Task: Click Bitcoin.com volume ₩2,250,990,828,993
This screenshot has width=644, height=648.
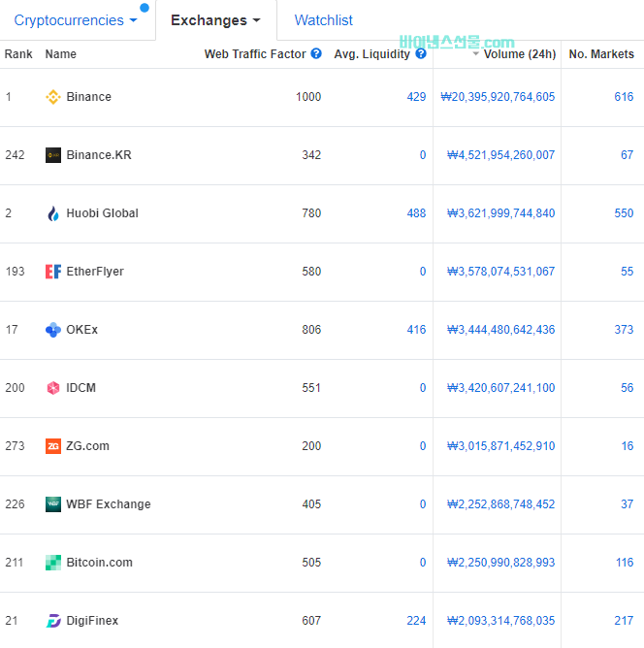Action: click(501, 563)
